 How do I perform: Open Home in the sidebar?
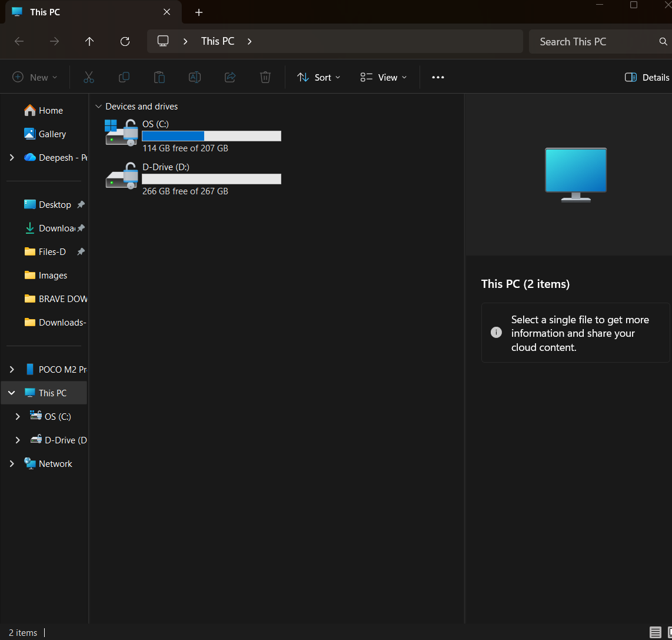[44, 111]
